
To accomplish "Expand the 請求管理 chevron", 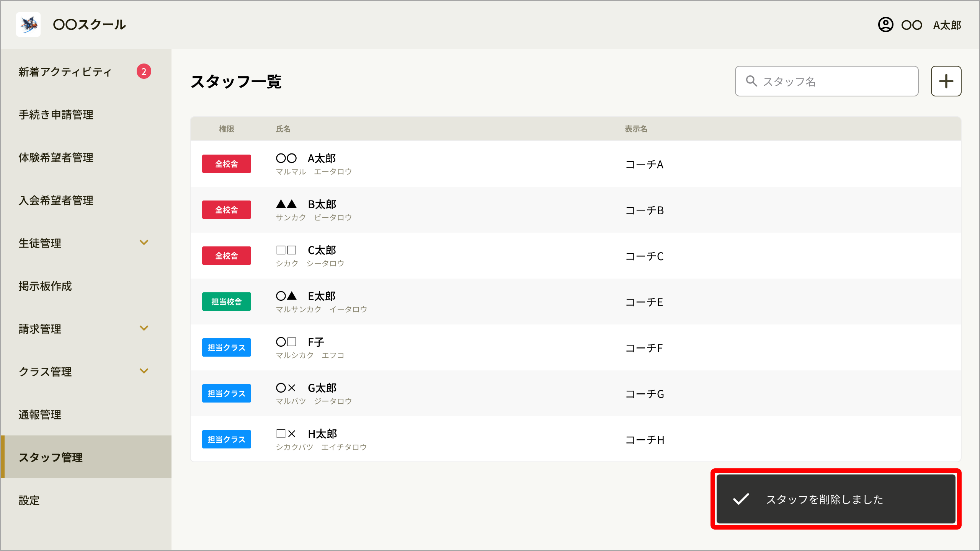I will coord(144,328).
